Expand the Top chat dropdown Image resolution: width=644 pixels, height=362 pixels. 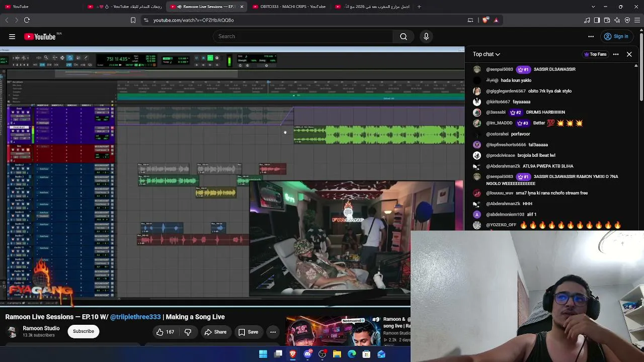tap(487, 54)
